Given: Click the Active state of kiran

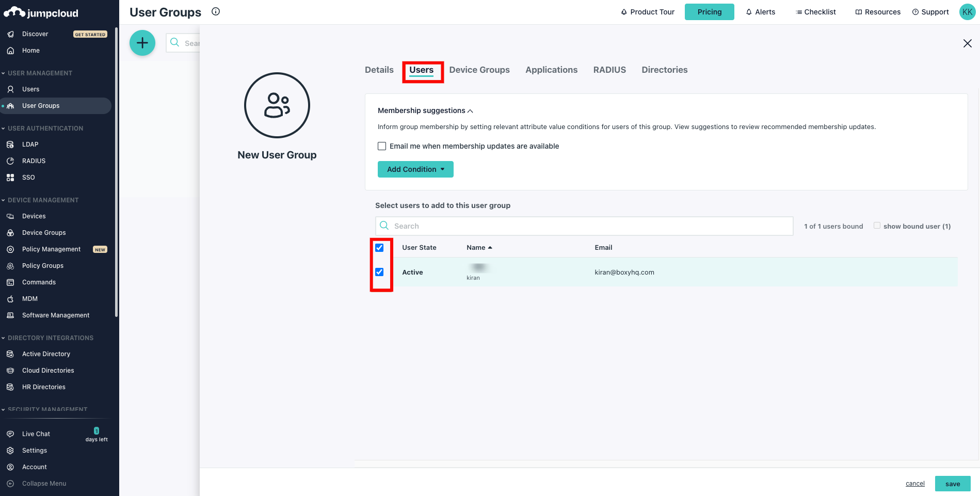Looking at the screenshot, I should coord(412,273).
